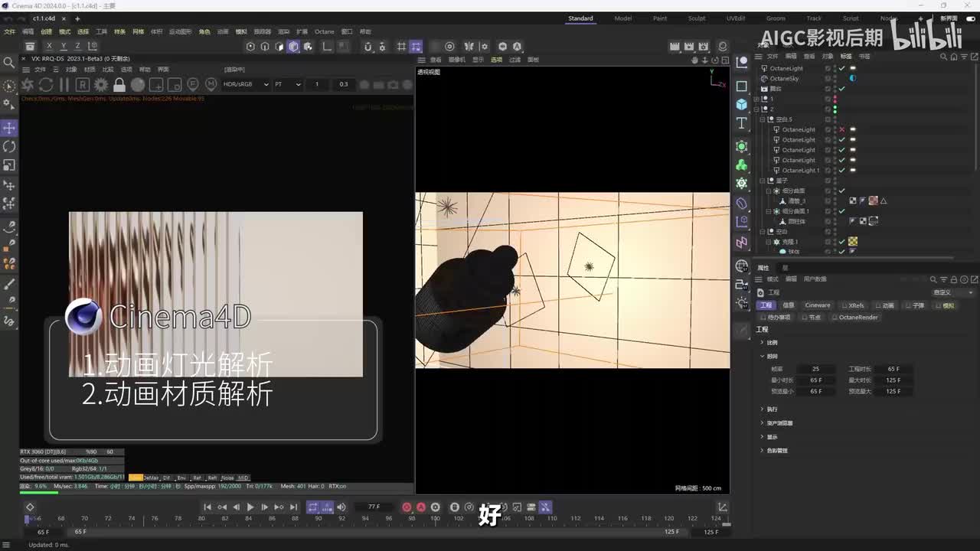Click the Octane focus picker F icon
The height and width of the screenshot is (551, 980).
[x=193, y=84]
